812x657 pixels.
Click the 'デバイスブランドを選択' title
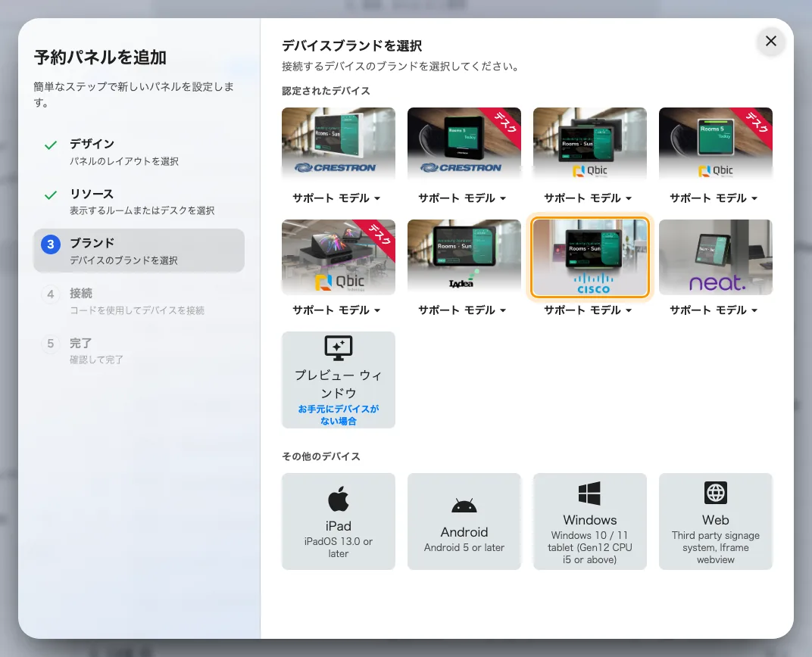click(x=351, y=46)
